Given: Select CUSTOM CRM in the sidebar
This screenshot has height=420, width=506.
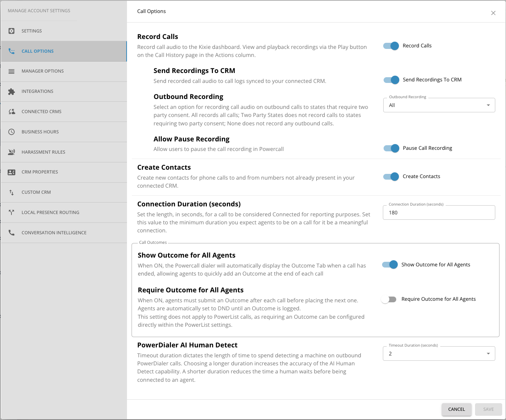Looking at the screenshot, I should [64, 192].
